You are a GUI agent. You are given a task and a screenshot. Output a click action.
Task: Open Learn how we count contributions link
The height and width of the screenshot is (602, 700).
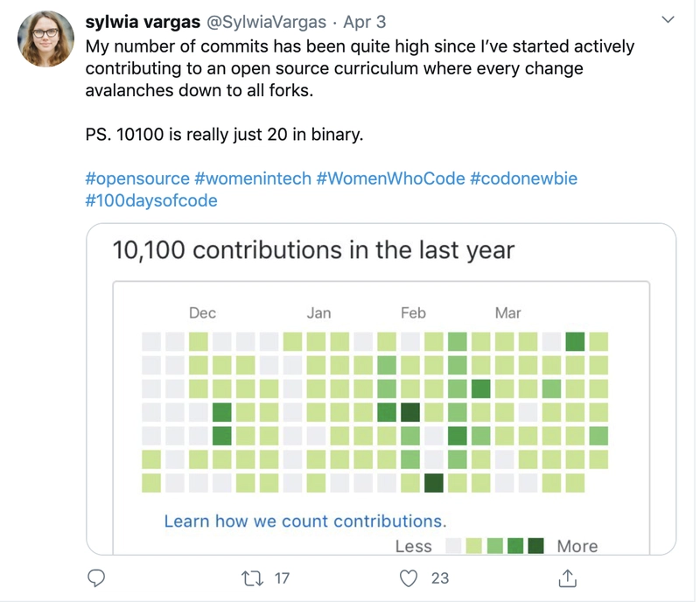coord(305,521)
